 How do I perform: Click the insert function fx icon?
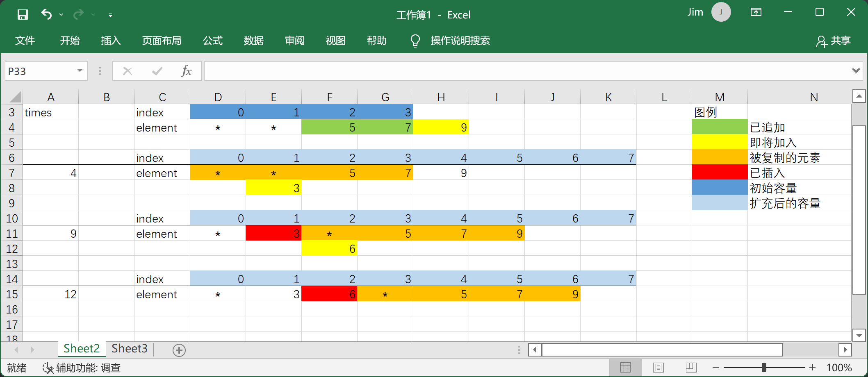point(186,71)
